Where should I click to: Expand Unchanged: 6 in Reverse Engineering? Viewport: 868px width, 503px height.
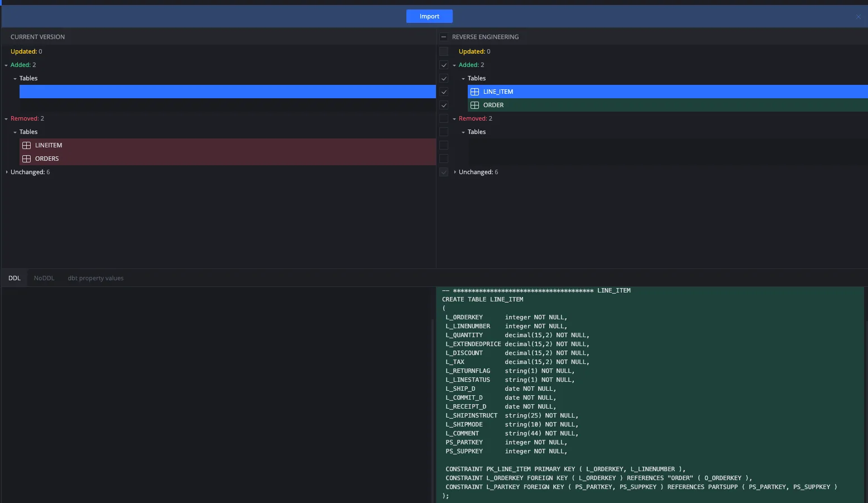pyautogui.click(x=454, y=172)
